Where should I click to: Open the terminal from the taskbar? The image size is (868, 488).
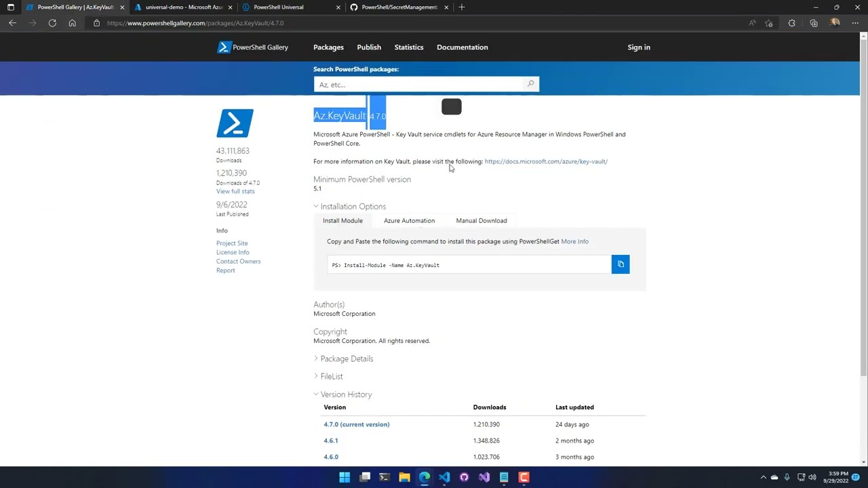click(x=384, y=477)
